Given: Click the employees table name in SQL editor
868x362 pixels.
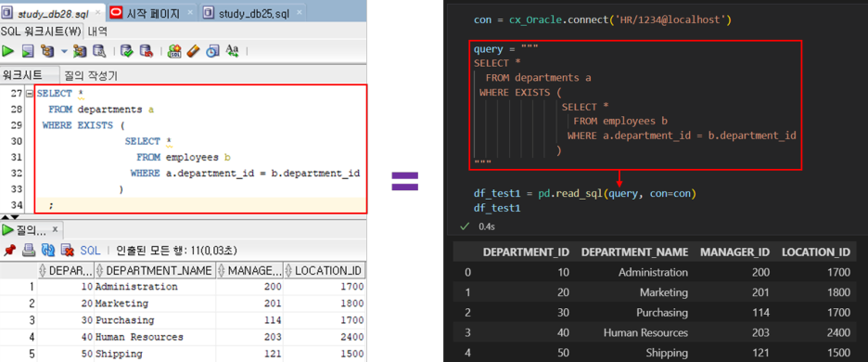Looking at the screenshot, I should tap(192, 158).
